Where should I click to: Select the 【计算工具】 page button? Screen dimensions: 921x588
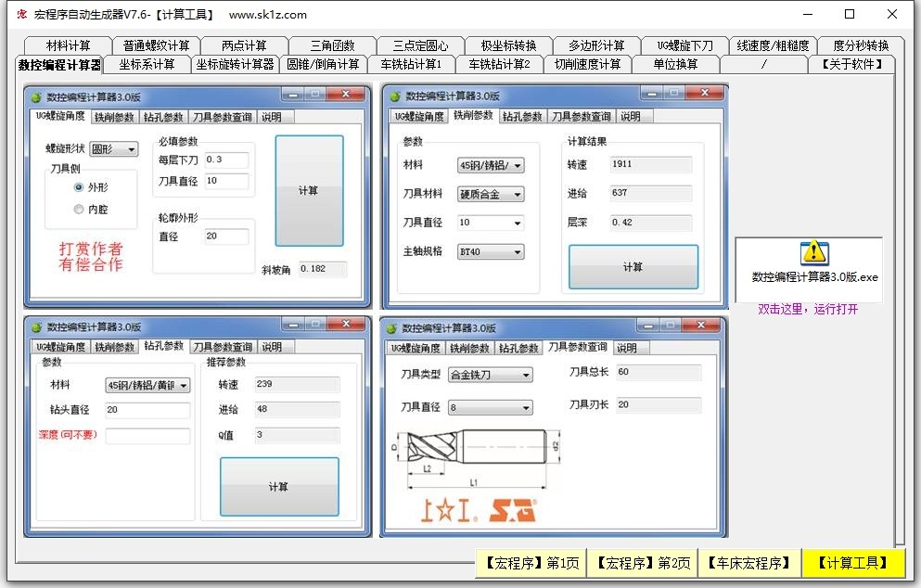coord(853,563)
